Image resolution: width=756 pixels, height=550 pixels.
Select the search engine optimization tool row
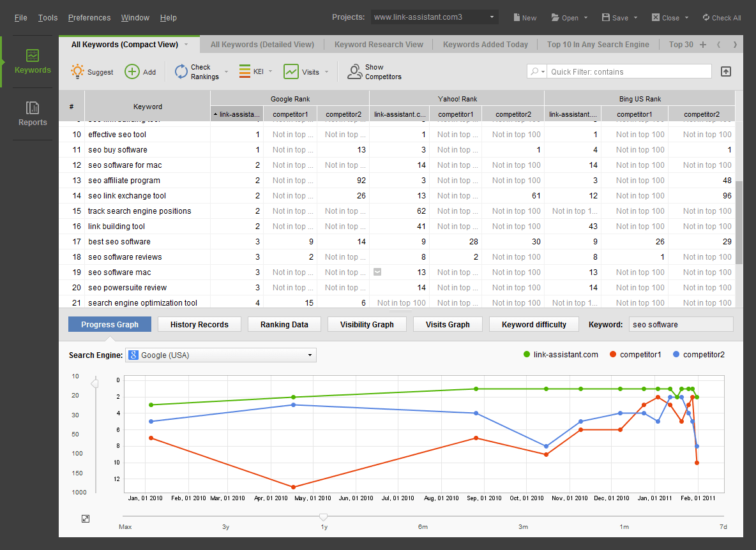tap(397, 302)
